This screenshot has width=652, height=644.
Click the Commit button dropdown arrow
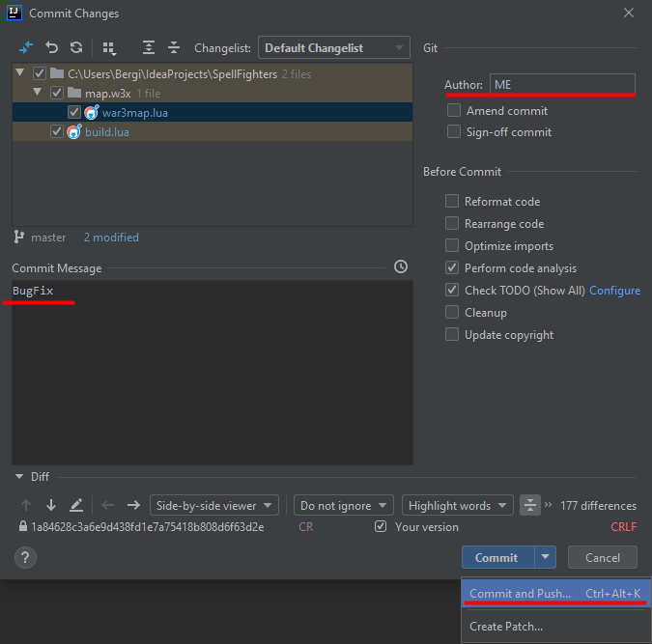(x=545, y=557)
